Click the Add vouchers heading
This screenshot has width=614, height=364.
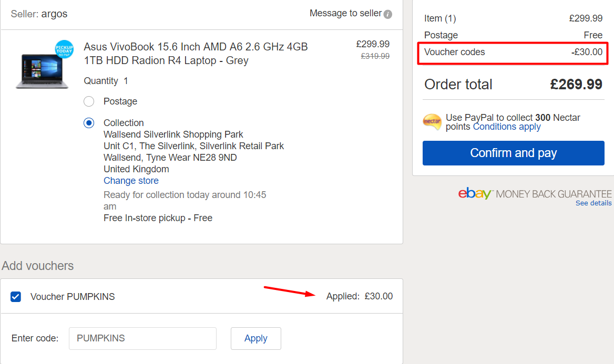(x=38, y=266)
